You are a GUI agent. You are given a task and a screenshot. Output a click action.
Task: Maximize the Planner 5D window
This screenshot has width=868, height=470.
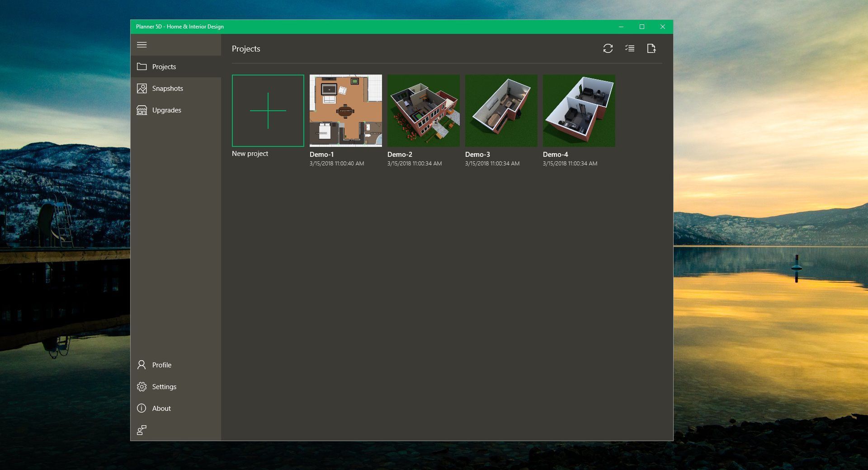point(642,27)
